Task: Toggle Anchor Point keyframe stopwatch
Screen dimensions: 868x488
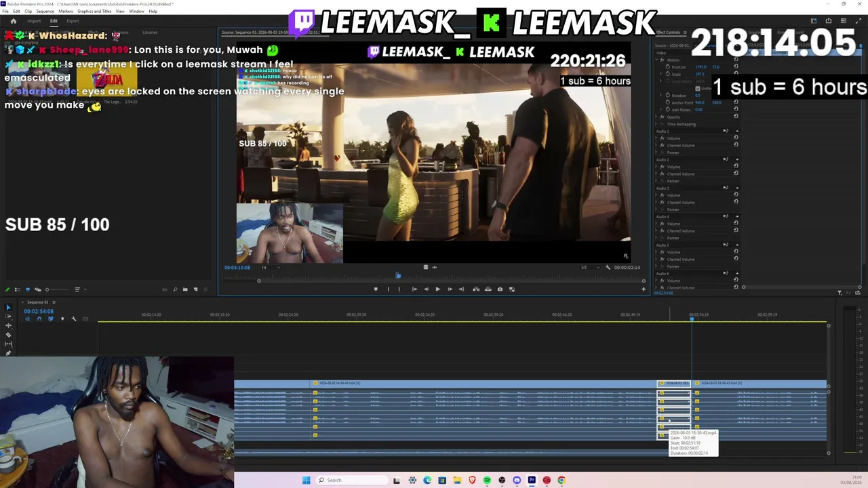Action: click(x=667, y=102)
